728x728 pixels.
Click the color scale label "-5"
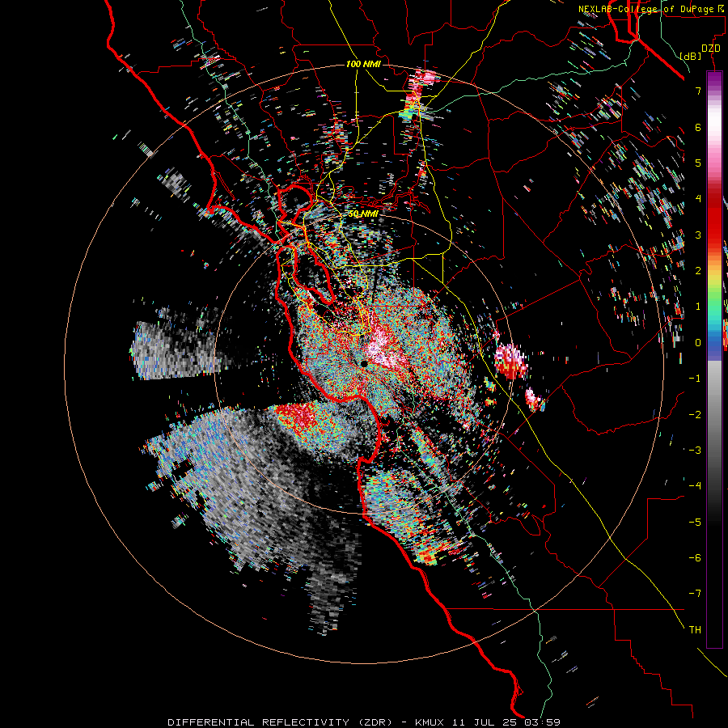coord(695,523)
